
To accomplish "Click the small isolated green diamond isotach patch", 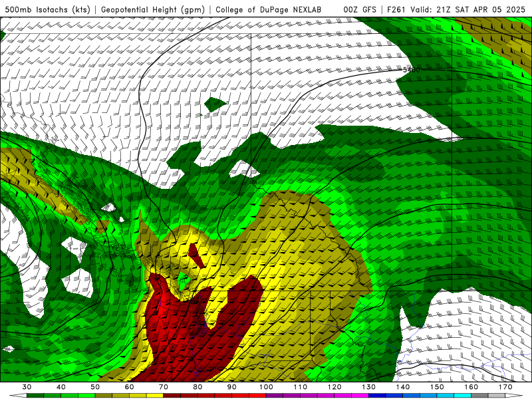I will [215, 104].
